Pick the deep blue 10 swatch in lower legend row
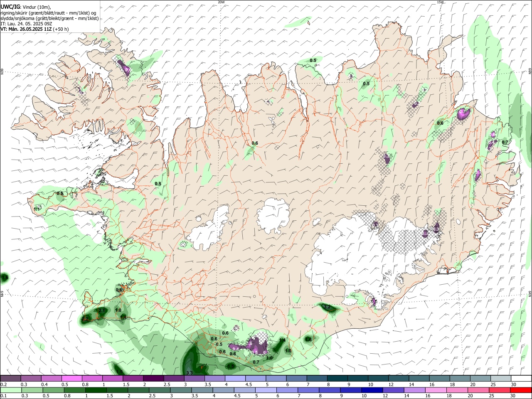The width and height of the screenshot is (532, 399). (372, 390)
